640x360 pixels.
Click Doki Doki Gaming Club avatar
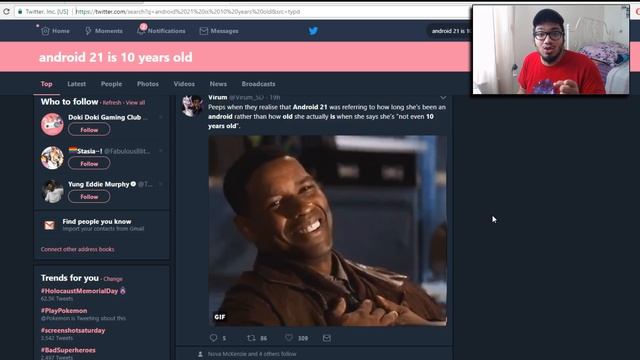pos(52,124)
